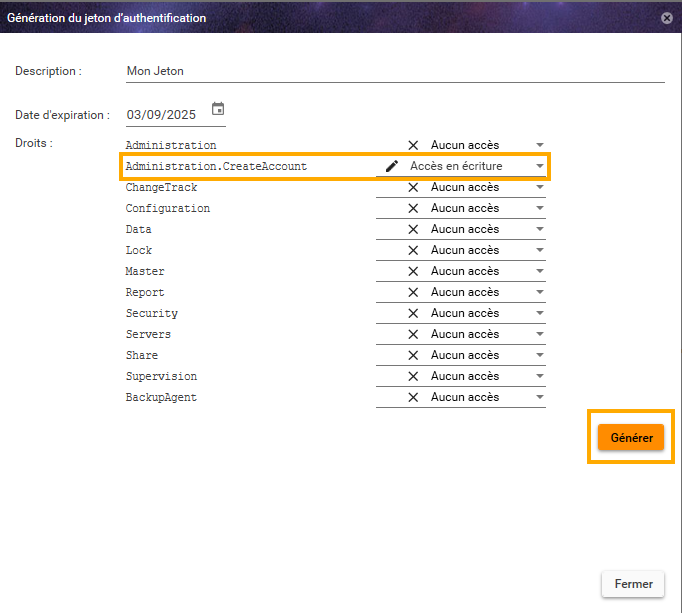
Task: Open the Lock access dropdown
Action: [539, 250]
